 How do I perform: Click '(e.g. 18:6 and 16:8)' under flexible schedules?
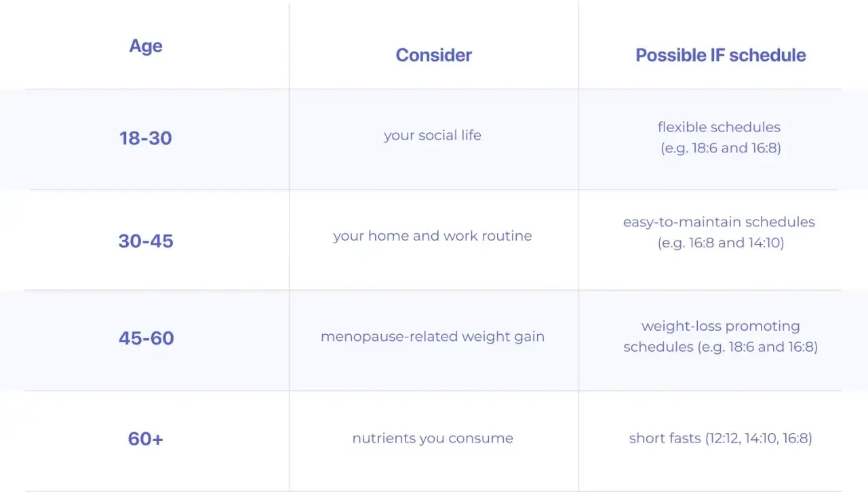tap(721, 148)
